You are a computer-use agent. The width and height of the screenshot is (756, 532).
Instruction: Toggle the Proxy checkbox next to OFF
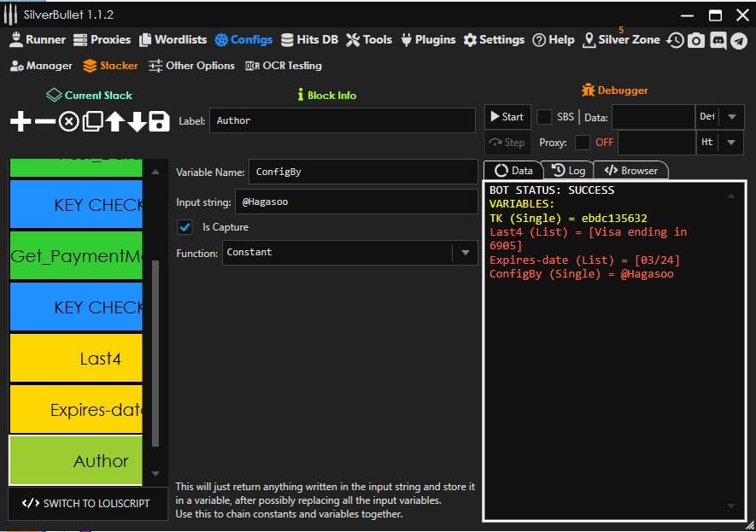[x=583, y=143]
